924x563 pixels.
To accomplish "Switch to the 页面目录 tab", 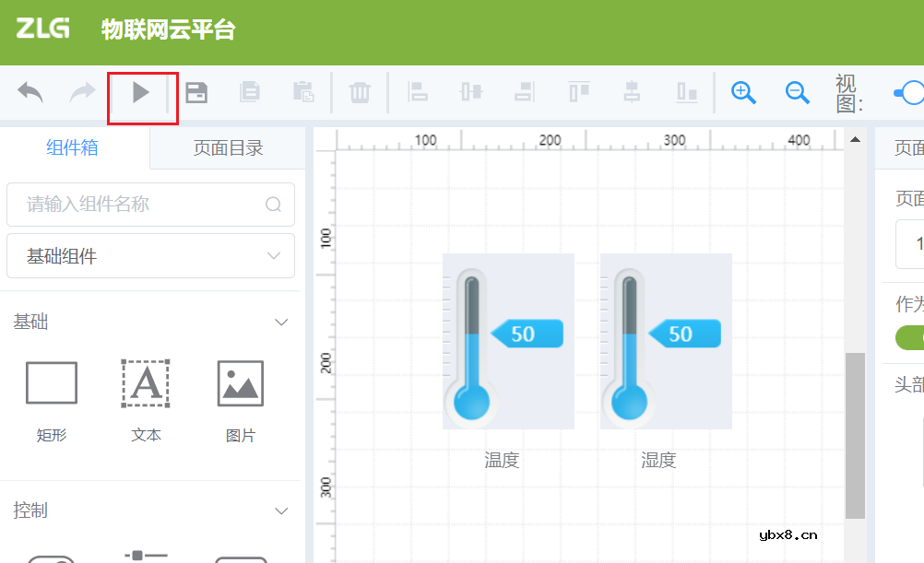I will 227,147.
